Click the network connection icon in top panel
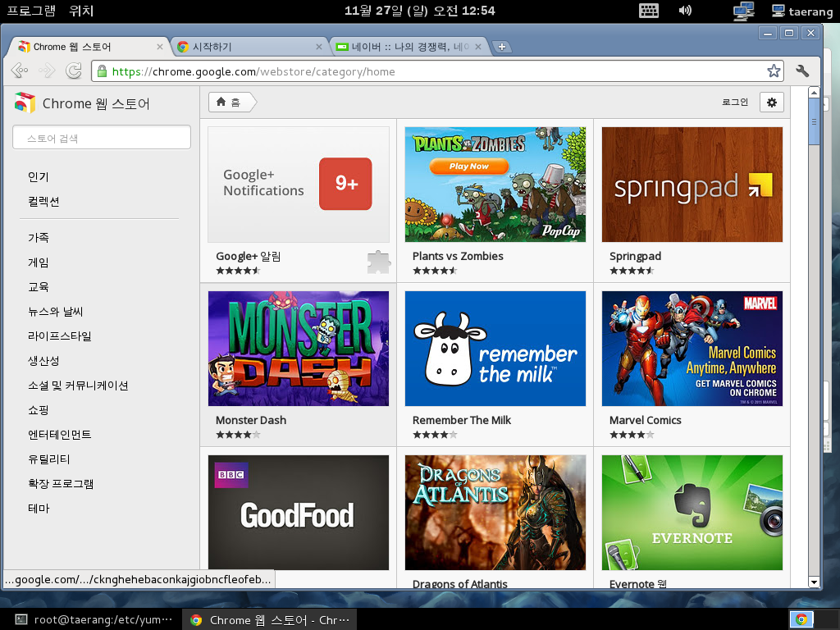Image resolution: width=840 pixels, height=630 pixels. coord(743,11)
